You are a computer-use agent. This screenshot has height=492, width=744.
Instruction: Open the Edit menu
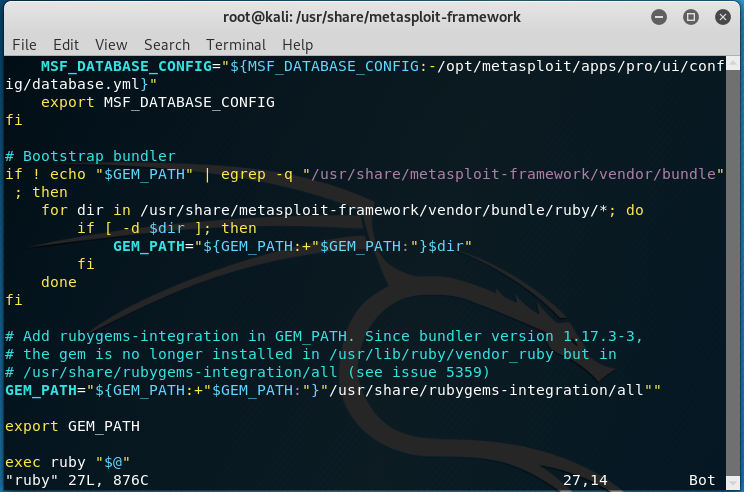click(66, 45)
